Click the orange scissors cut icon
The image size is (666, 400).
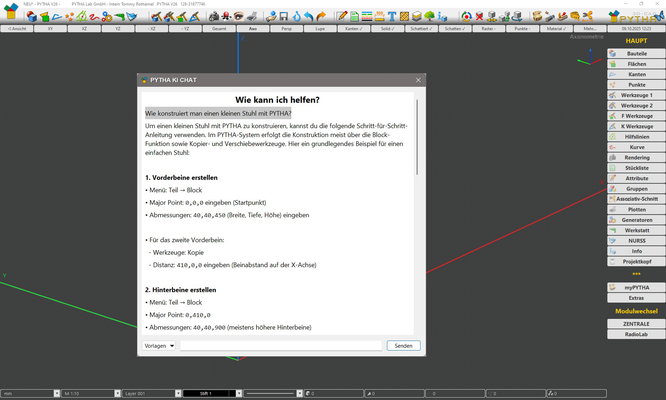pyautogui.click(x=588, y=17)
